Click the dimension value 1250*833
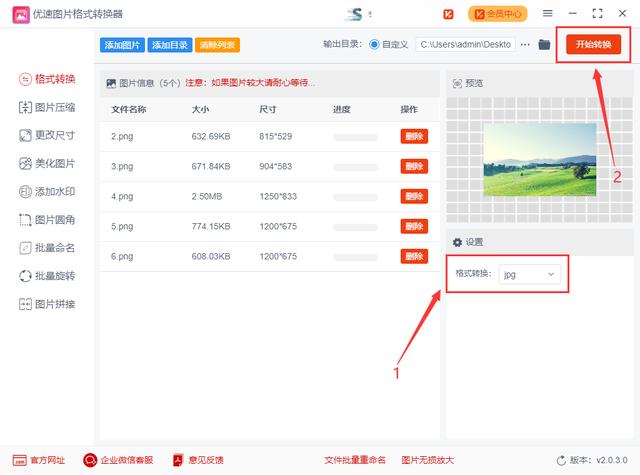This screenshot has width=640, height=475. (x=278, y=196)
